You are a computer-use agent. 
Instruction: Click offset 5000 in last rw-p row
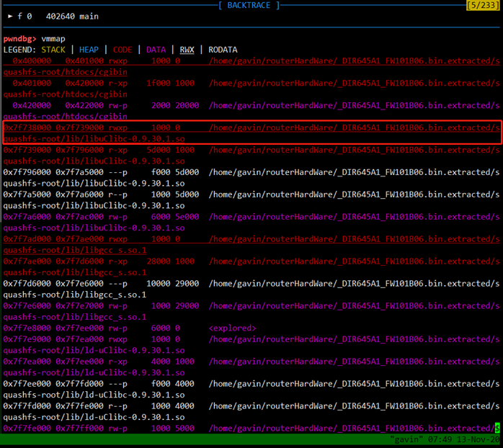(184, 429)
